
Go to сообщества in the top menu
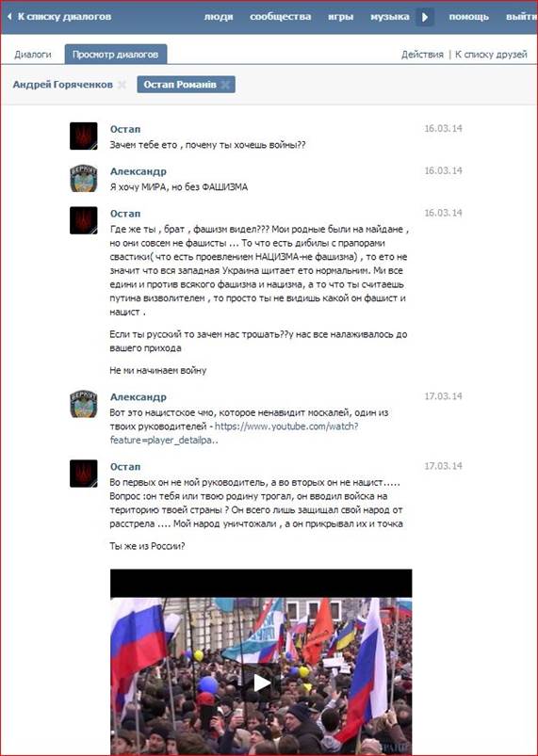click(281, 17)
